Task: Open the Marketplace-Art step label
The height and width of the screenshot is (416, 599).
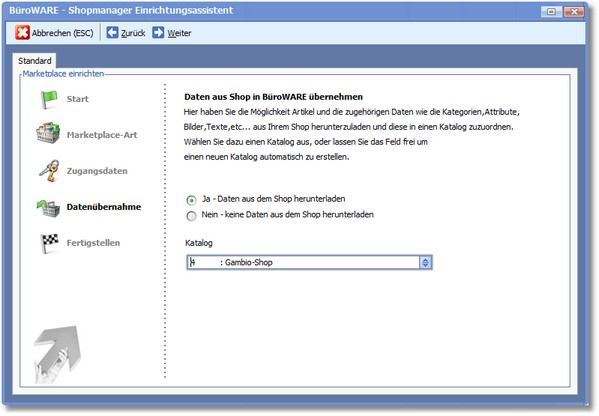Action: pos(102,135)
